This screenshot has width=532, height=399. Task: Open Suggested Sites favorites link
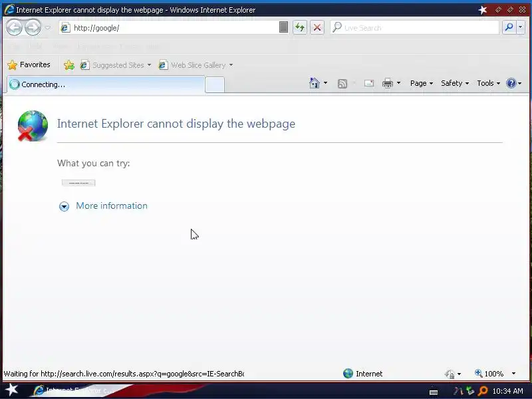click(x=115, y=65)
